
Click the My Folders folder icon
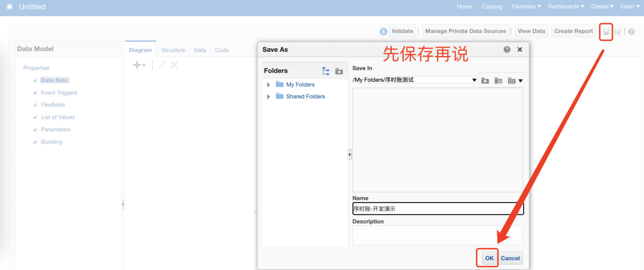(280, 85)
